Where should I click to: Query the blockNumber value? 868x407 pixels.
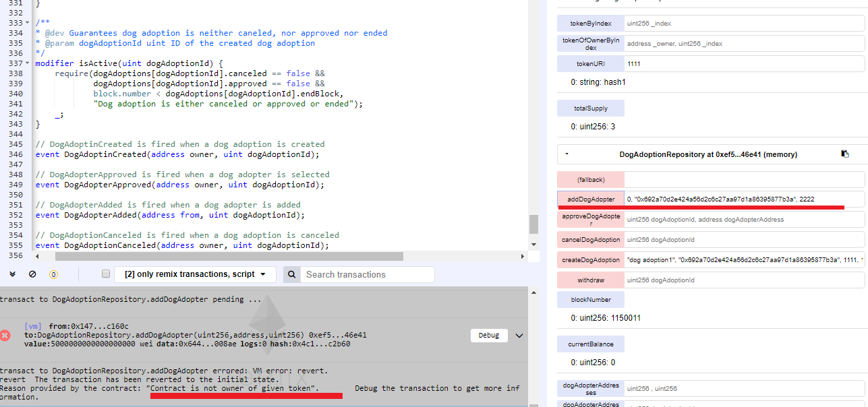point(591,300)
